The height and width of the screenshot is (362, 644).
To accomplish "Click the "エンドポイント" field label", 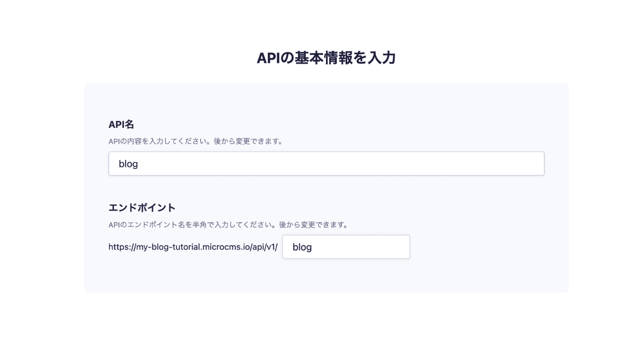I will pos(142,208).
